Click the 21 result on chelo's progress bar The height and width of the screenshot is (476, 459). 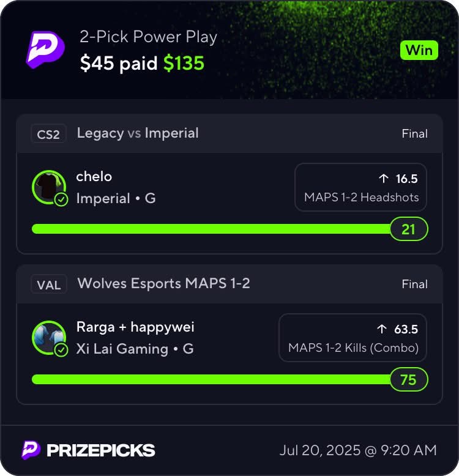[x=409, y=229]
